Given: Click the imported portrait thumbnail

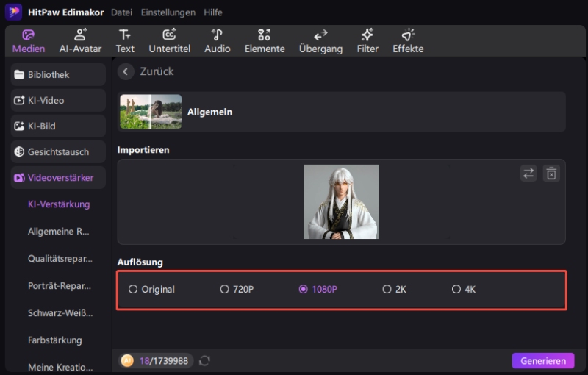Looking at the screenshot, I should [x=341, y=201].
